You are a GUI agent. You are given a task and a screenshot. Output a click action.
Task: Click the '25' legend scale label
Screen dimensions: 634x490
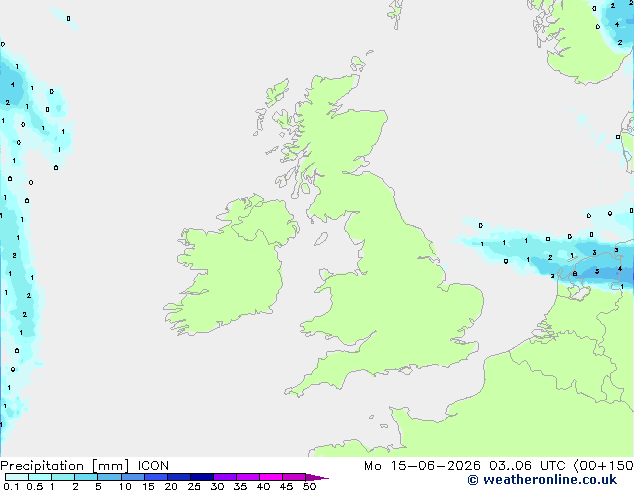(194, 486)
